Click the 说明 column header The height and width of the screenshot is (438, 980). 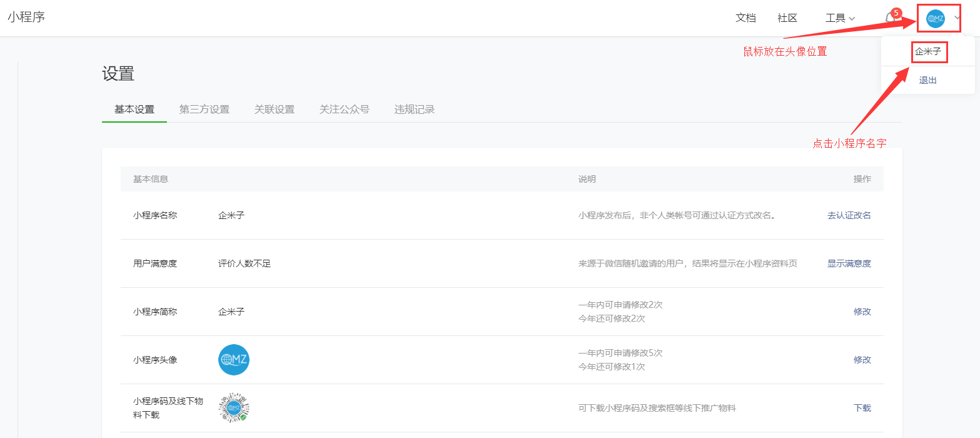tap(587, 179)
